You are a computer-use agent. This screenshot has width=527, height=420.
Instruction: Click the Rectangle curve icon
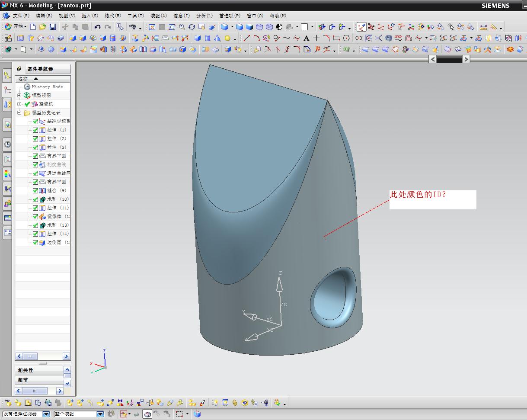tap(336, 38)
